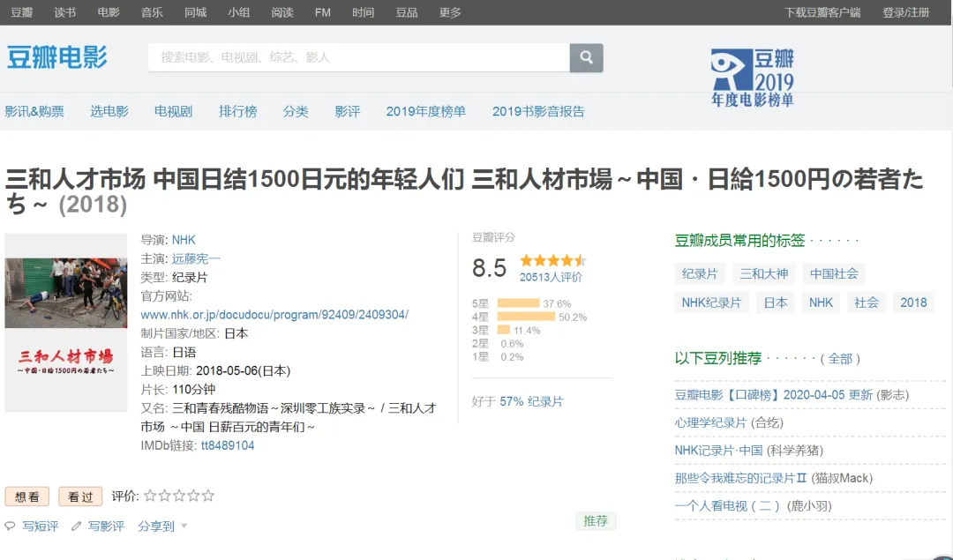Click 登录/注册 link
Screen dimensions: 953x560
pos(905,12)
